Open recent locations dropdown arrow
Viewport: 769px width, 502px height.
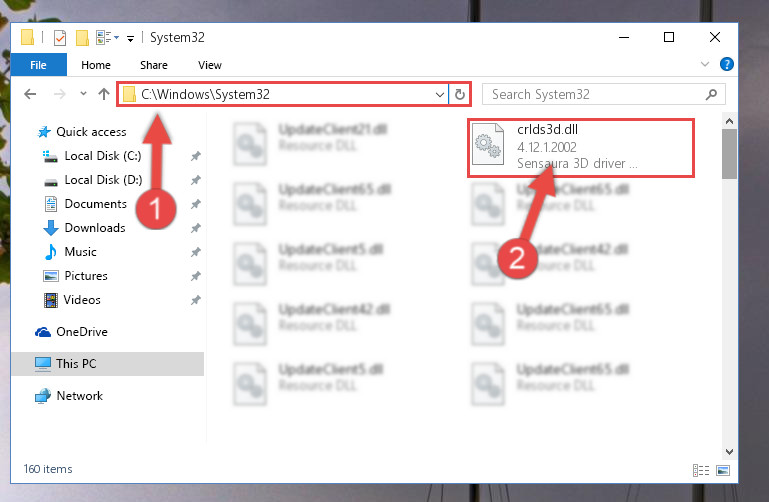tap(83, 94)
